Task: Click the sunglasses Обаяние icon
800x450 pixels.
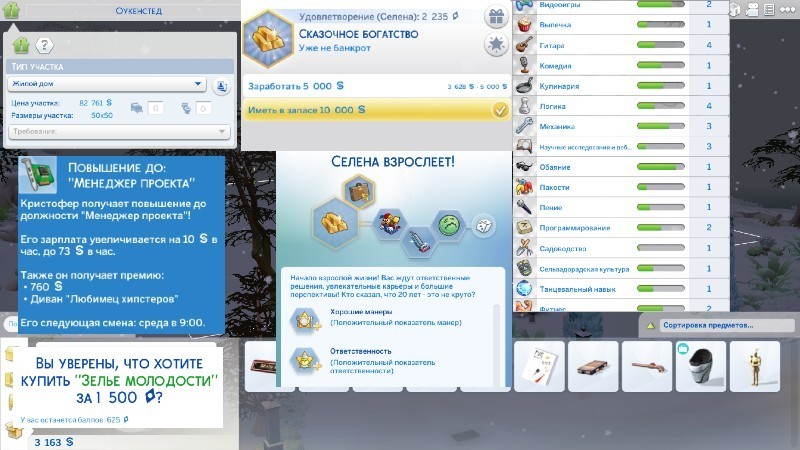Action: coord(524,167)
